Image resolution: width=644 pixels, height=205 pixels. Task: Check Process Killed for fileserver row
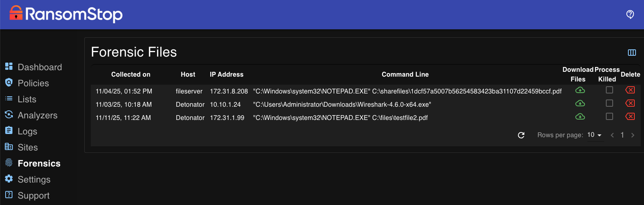[609, 90]
